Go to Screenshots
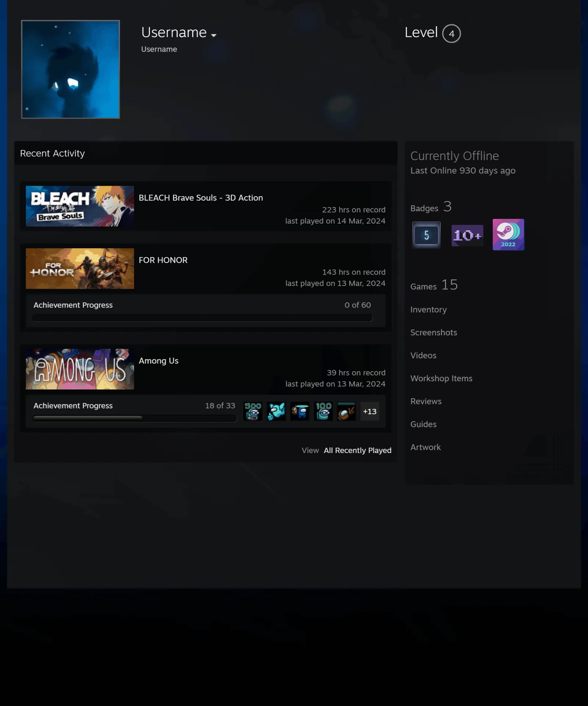This screenshot has width=588, height=706. click(434, 332)
